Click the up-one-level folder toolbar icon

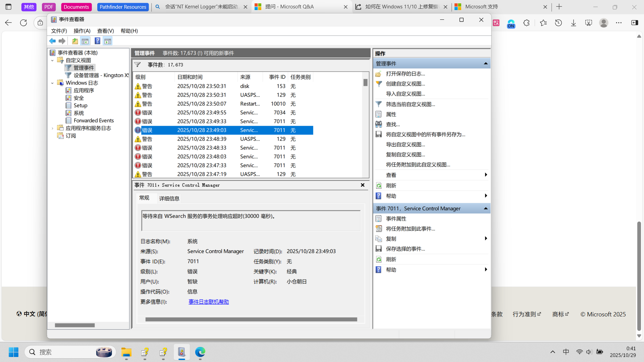point(75,41)
